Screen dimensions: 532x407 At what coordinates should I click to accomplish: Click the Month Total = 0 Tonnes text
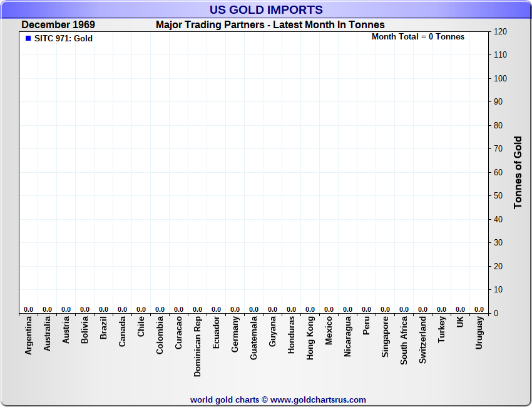pos(418,37)
